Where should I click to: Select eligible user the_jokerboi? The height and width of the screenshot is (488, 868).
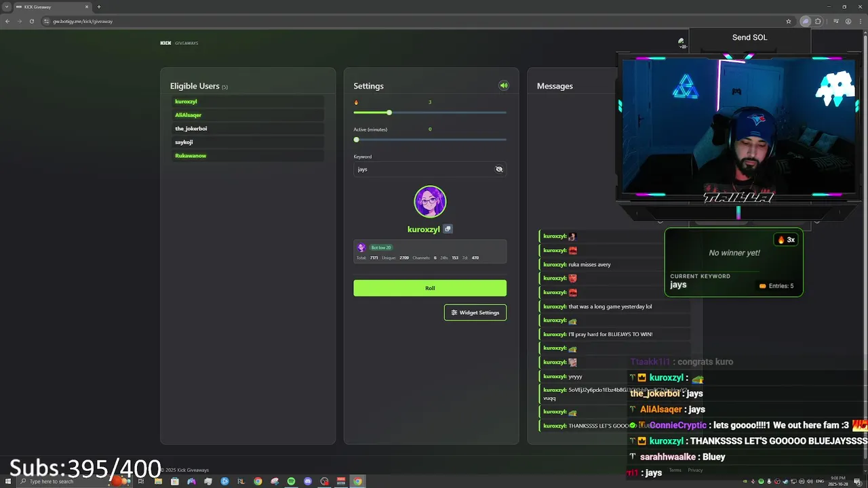point(248,129)
